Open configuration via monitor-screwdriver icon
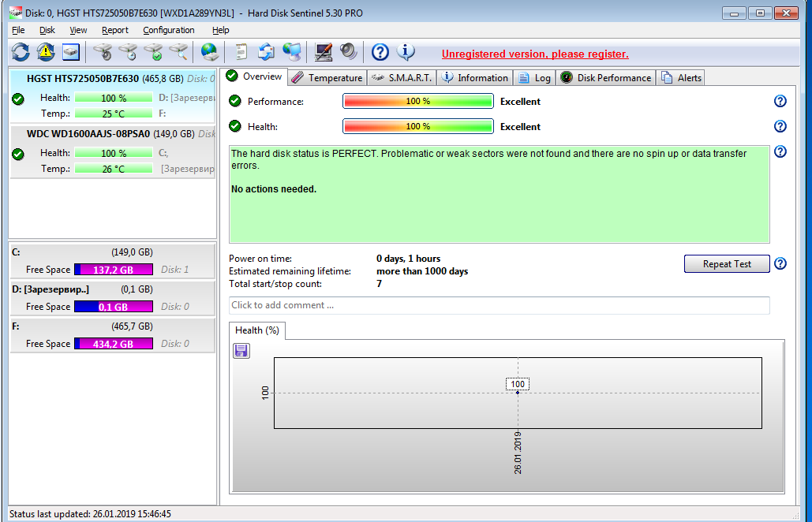Image resolution: width=812 pixels, height=522 pixels. [x=324, y=52]
